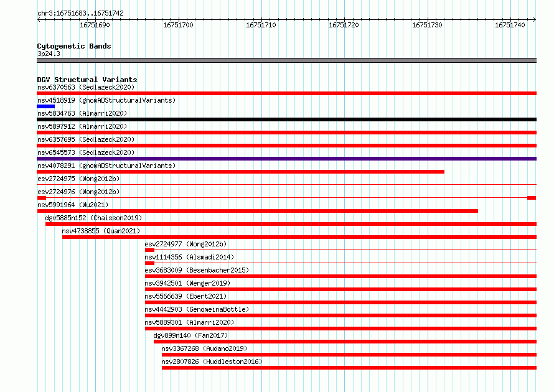554x392 pixels.
Task: Click the DGV Structural Variants track title
Action: pos(87,80)
